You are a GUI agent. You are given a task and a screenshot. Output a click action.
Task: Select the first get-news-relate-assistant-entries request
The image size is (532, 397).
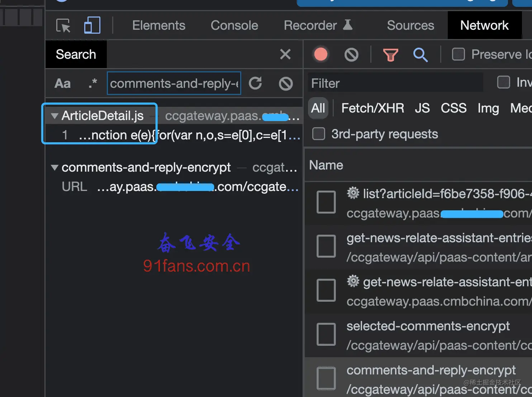click(418, 247)
